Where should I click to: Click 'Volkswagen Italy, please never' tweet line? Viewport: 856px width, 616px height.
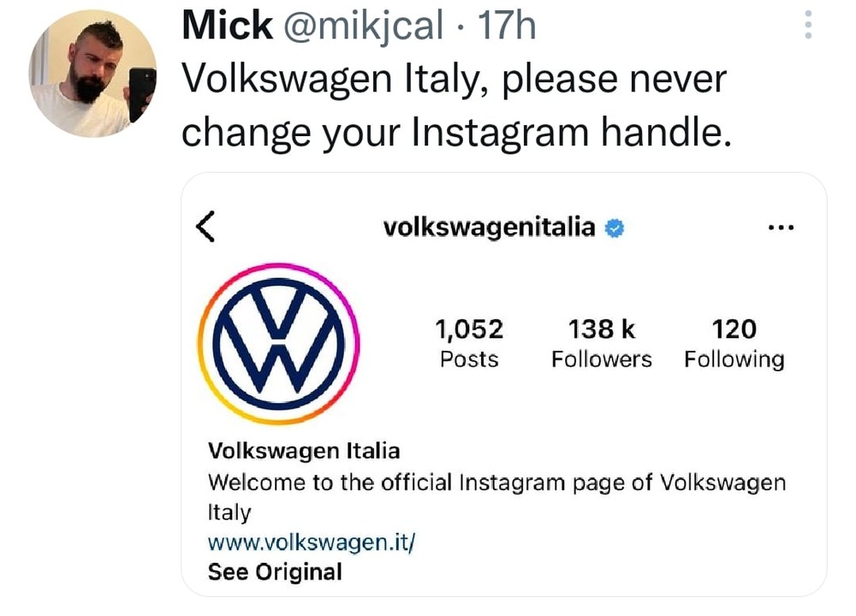pos(455,80)
